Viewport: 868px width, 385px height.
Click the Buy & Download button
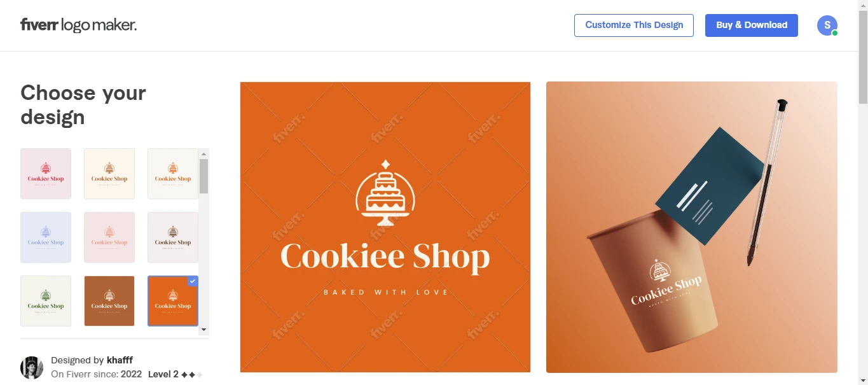pyautogui.click(x=752, y=25)
